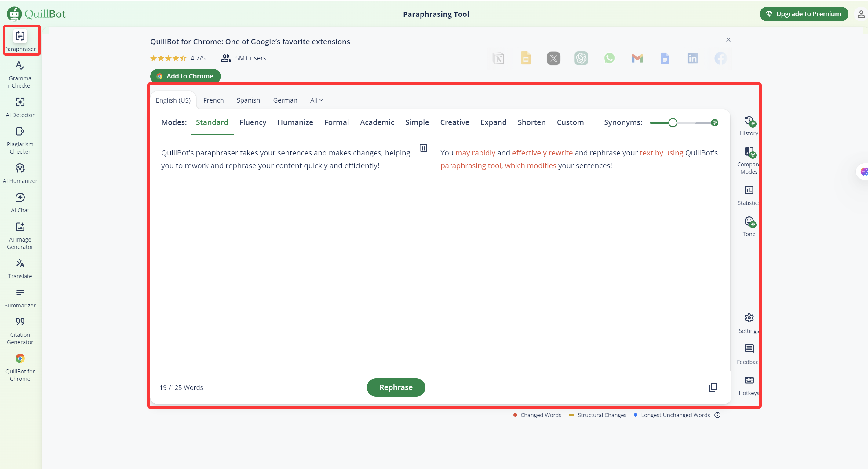Open the Hotkeys panel
Screen dimensions: 868x469
click(749, 385)
